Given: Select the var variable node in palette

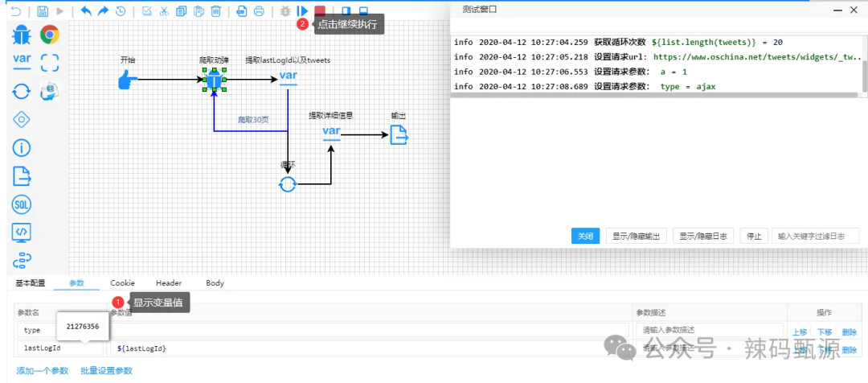Looking at the screenshot, I should [x=22, y=61].
